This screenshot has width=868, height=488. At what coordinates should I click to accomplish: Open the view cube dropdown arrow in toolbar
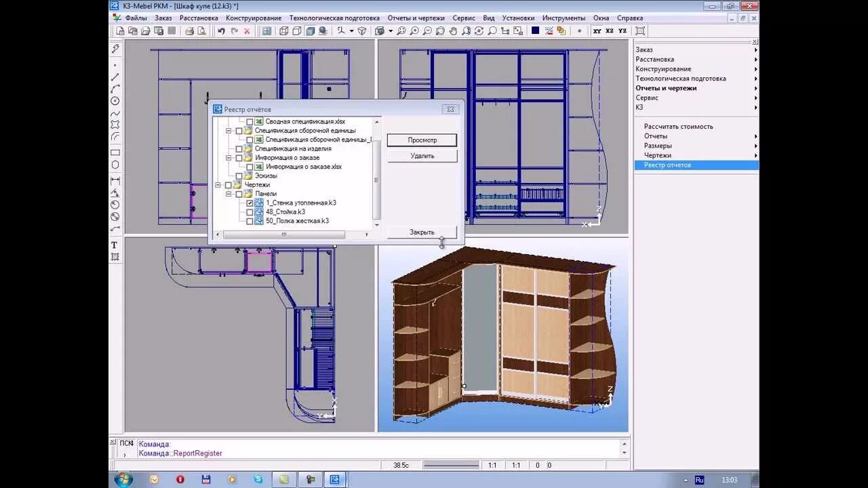click(x=391, y=31)
